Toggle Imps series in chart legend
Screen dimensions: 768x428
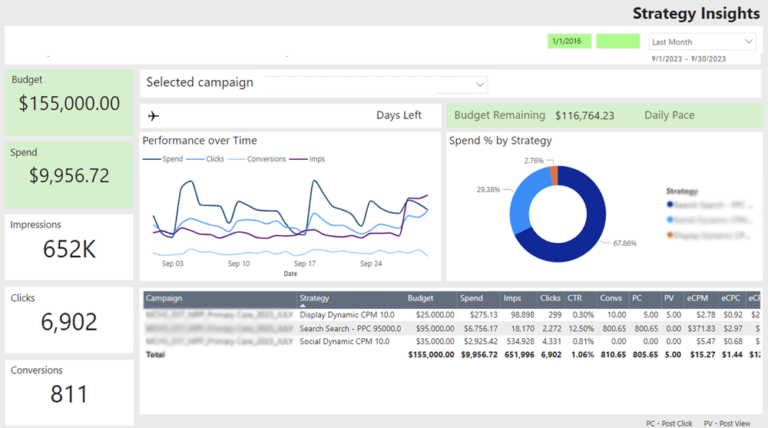tap(307, 159)
